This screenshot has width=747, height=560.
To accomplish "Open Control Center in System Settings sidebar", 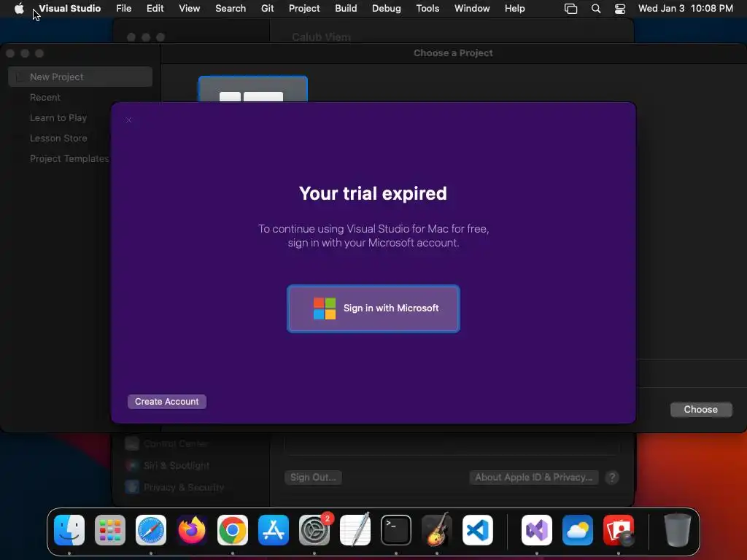I will [x=175, y=444].
